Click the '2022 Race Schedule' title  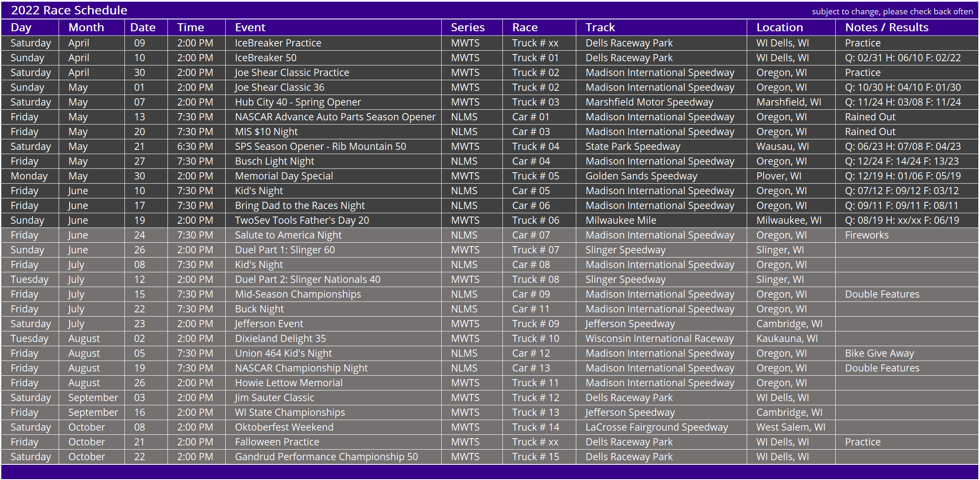point(69,10)
